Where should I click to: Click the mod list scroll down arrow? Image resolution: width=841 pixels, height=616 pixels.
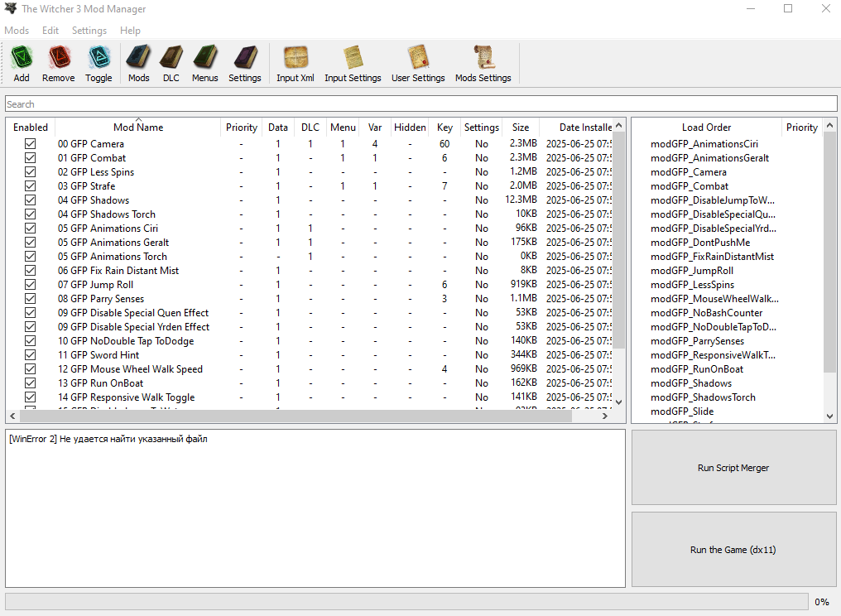(618, 402)
